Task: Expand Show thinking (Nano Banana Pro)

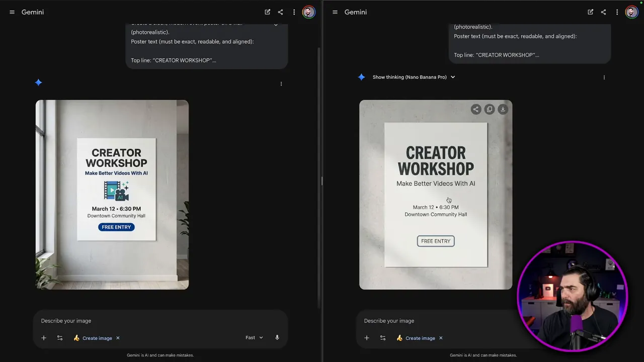Action: click(x=414, y=77)
